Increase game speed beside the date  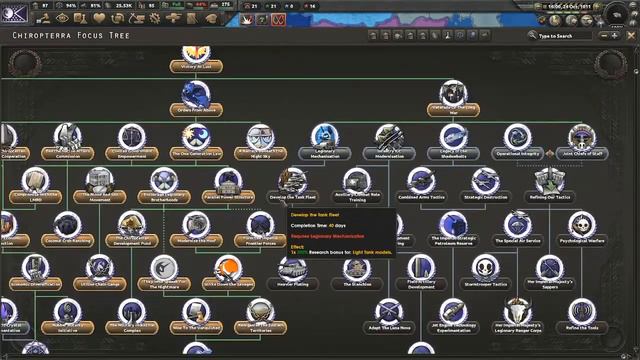(x=597, y=7)
